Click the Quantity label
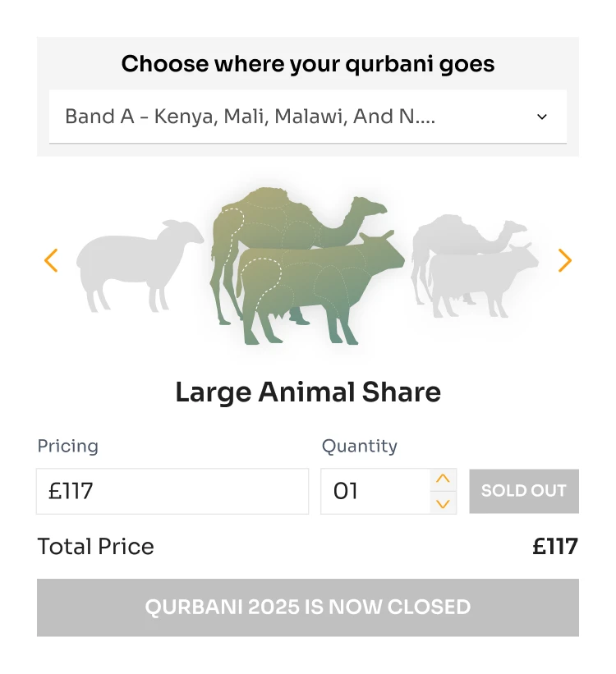This screenshot has width=616, height=674. click(x=359, y=446)
